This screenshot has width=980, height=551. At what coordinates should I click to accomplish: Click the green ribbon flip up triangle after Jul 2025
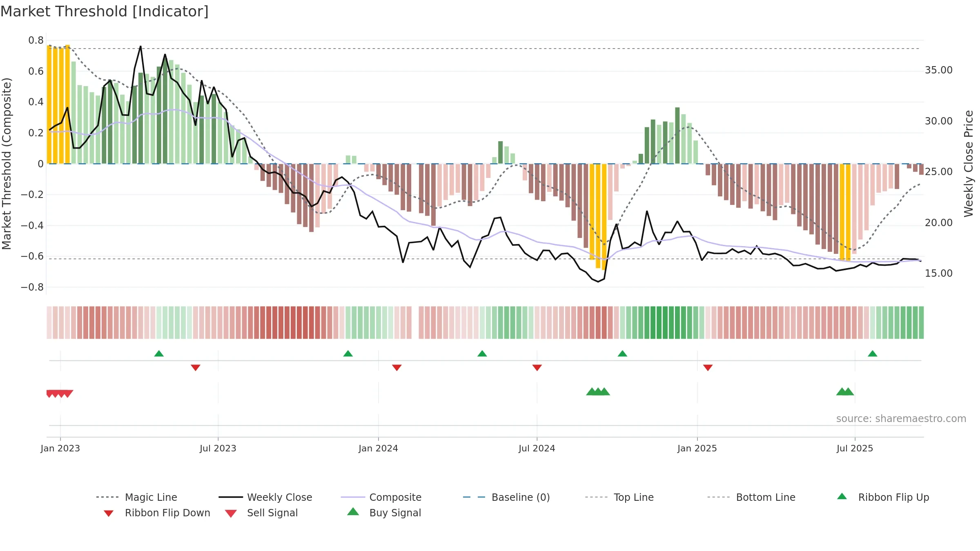coord(873,353)
